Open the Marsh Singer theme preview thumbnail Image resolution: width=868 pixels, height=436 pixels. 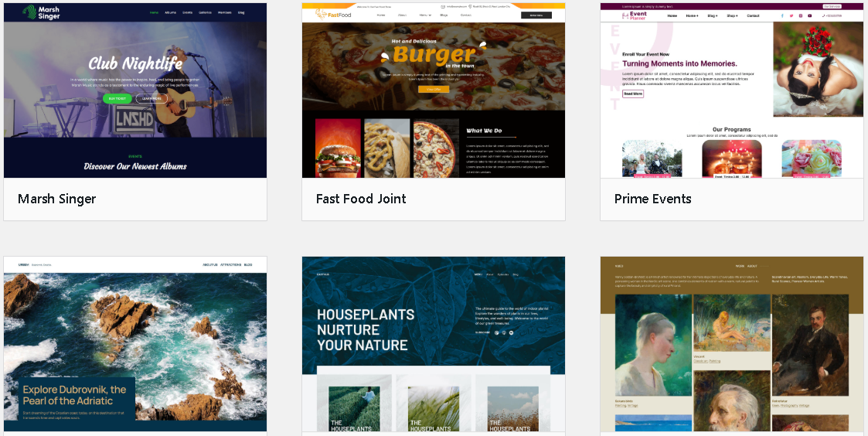[x=135, y=90]
